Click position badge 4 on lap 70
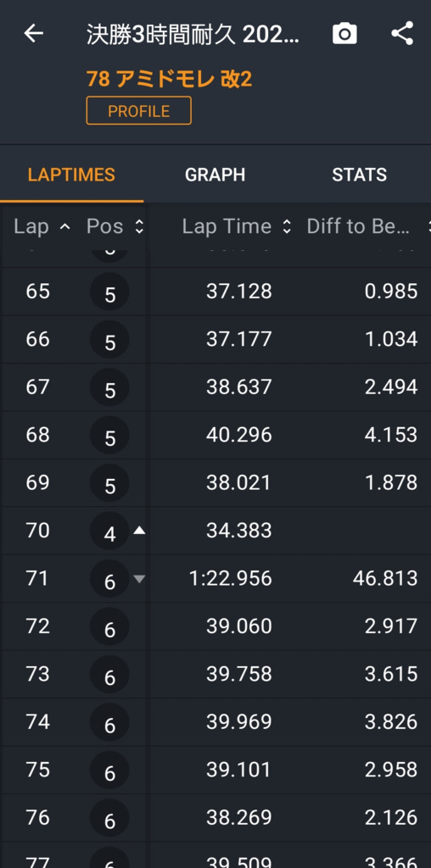The height and width of the screenshot is (868, 431). pos(109,531)
